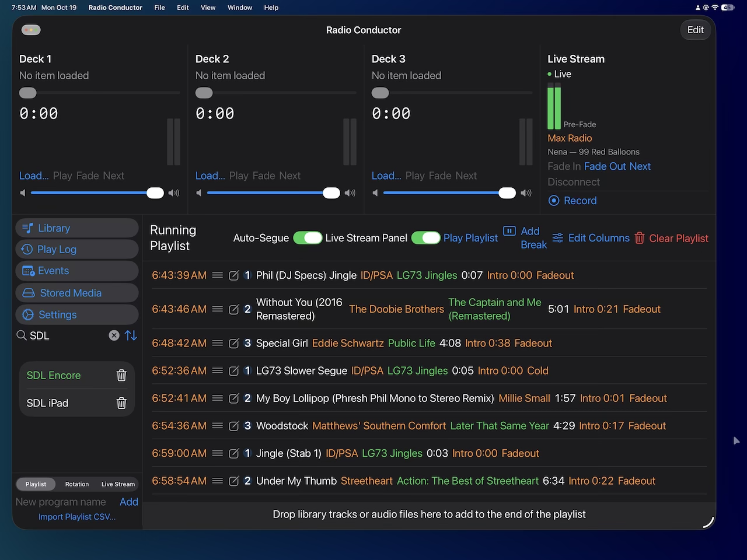Click Edit button at top right
The image size is (747, 560).
[x=695, y=30]
